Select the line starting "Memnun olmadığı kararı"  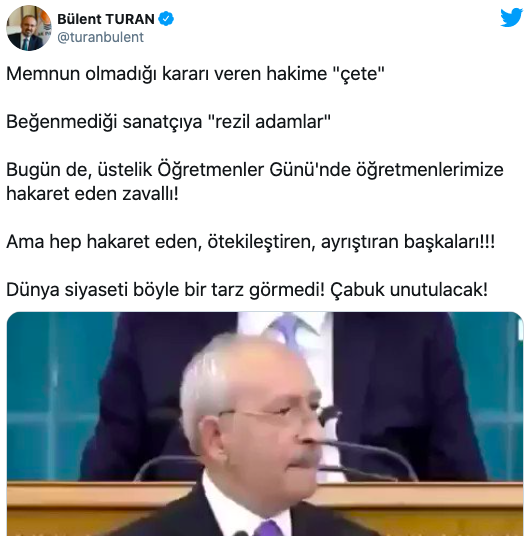[x=195, y=73]
